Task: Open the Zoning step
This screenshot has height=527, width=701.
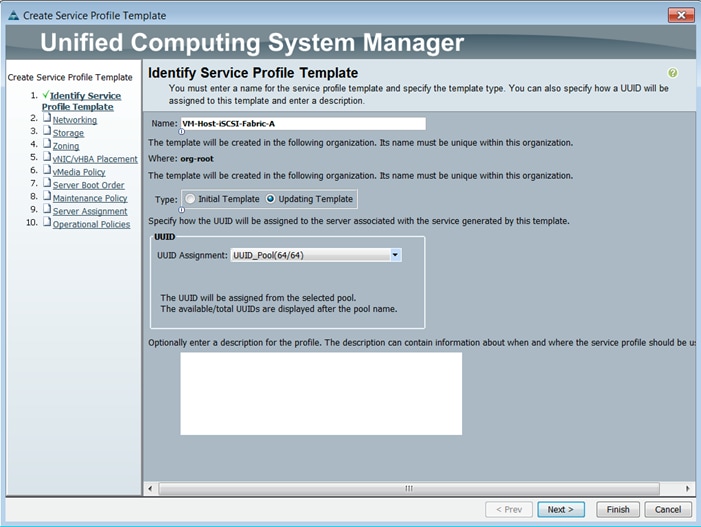Action: [x=66, y=146]
